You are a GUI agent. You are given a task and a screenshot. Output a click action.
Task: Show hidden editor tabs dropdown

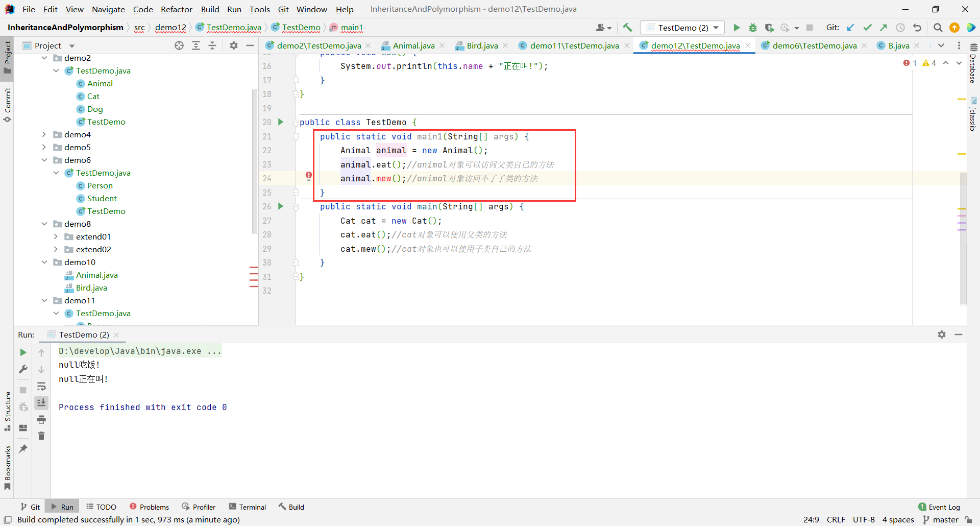pyautogui.click(x=941, y=45)
